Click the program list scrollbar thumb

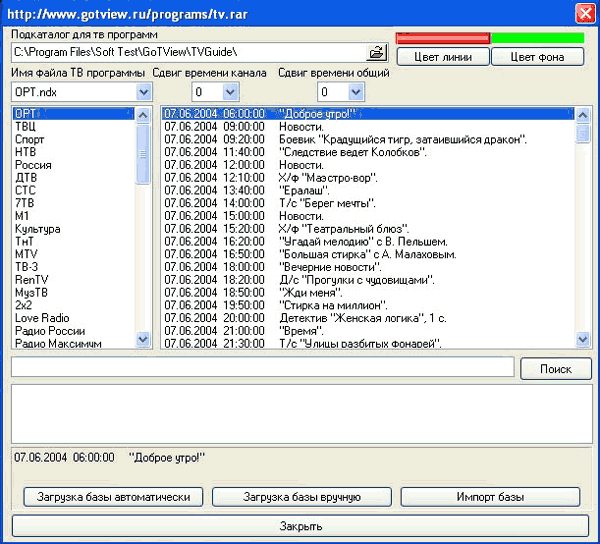(583, 133)
